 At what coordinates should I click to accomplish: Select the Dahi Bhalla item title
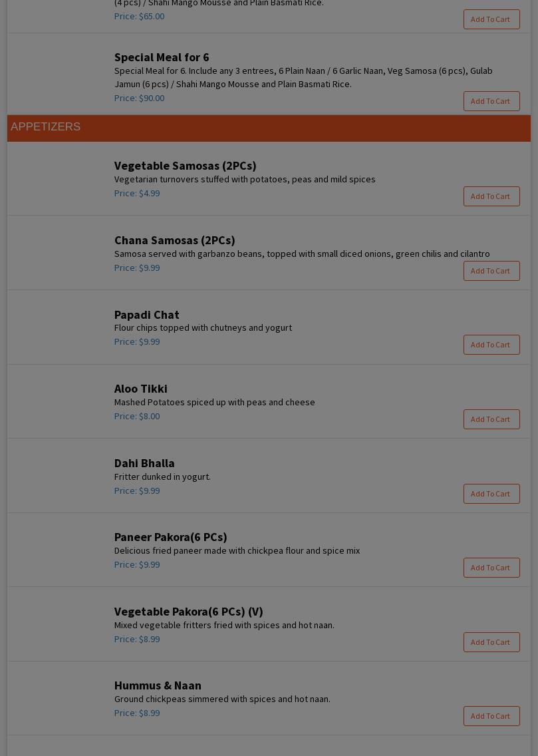pyautogui.click(x=144, y=463)
